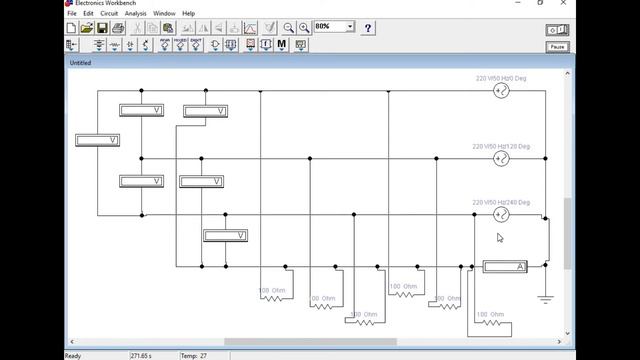Image resolution: width=640 pixels, height=360 pixels.
Task: Open a circuit file with folder icon
Action: (x=87, y=28)
